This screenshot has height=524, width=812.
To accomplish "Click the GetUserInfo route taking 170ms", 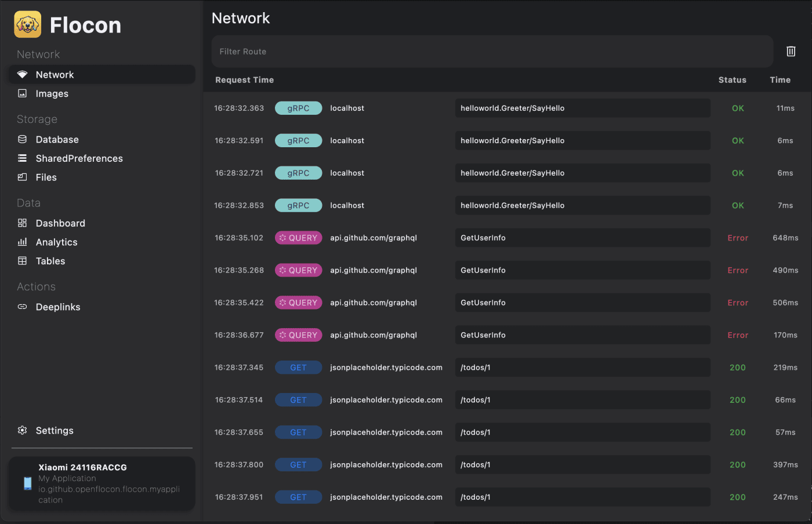I will pyautogui.click(x=582, y=335).
